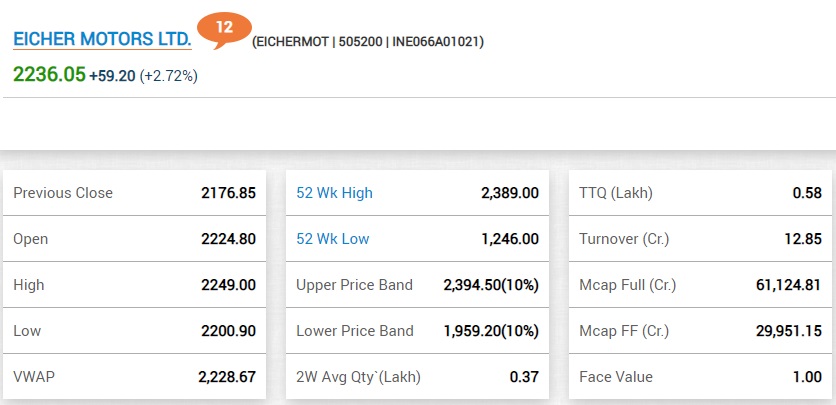Viewport: 836px width, 405px height.
Task: Click the Face Value row label
Action: tap(615, 377)
